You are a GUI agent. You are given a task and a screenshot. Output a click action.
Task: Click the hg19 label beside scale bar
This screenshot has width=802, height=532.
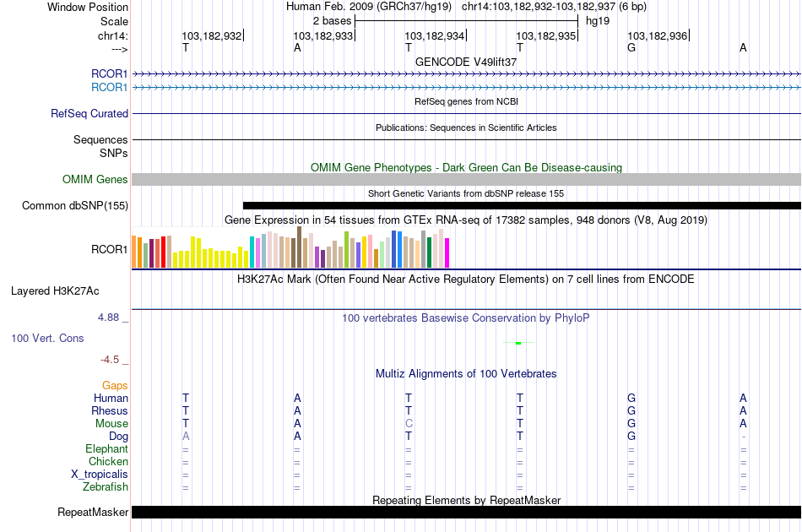(598, 21)
